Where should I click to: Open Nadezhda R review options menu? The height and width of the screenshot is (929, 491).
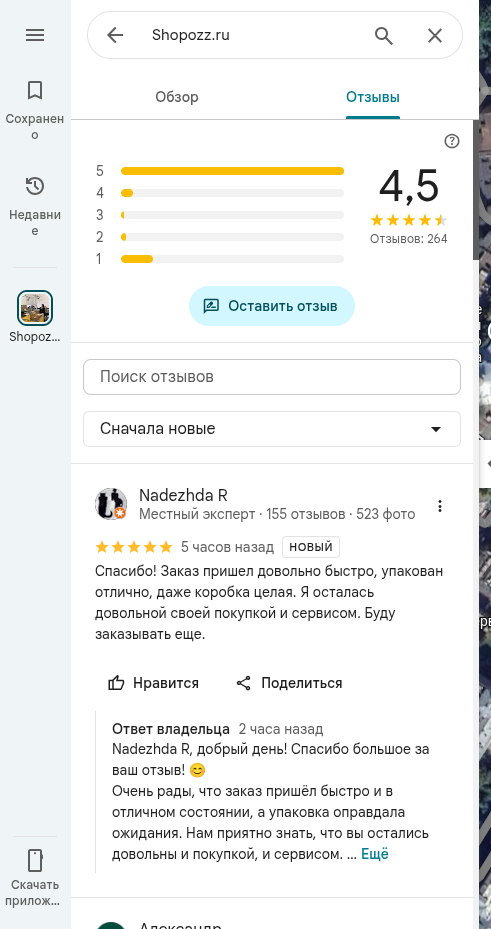[x=439, y=506]
